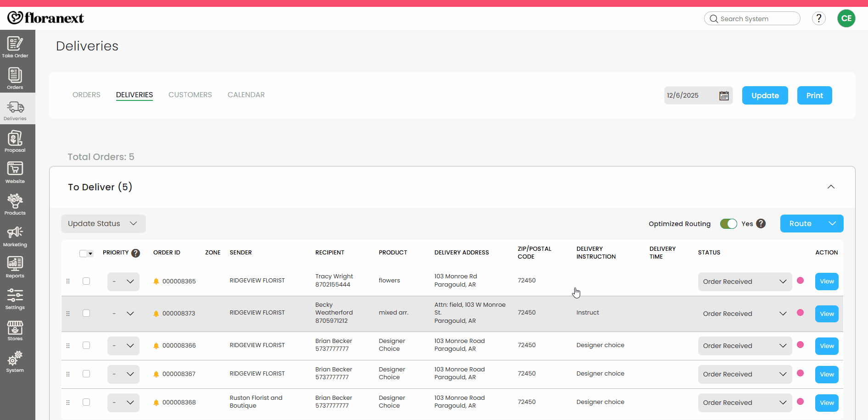Open Settings sliders in sidebar
This screenshot has height=420, width=868.
(15, 295)
